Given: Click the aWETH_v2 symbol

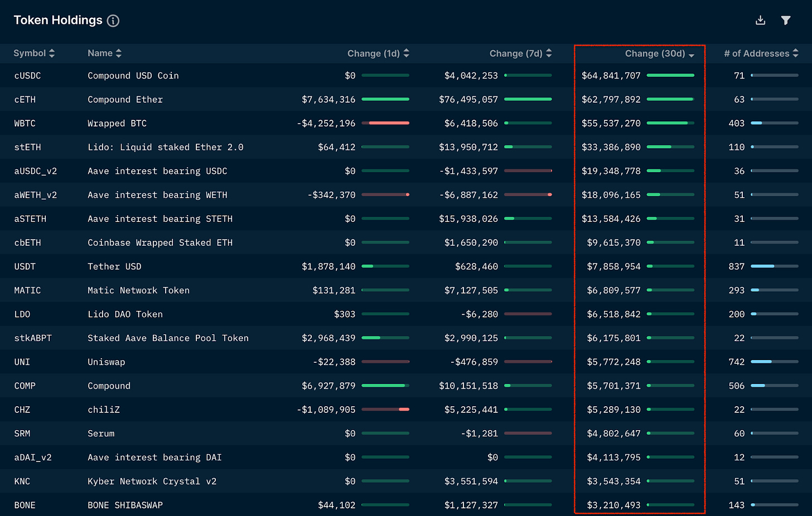Looking at the screenshot, I should [x=35, y=196].
